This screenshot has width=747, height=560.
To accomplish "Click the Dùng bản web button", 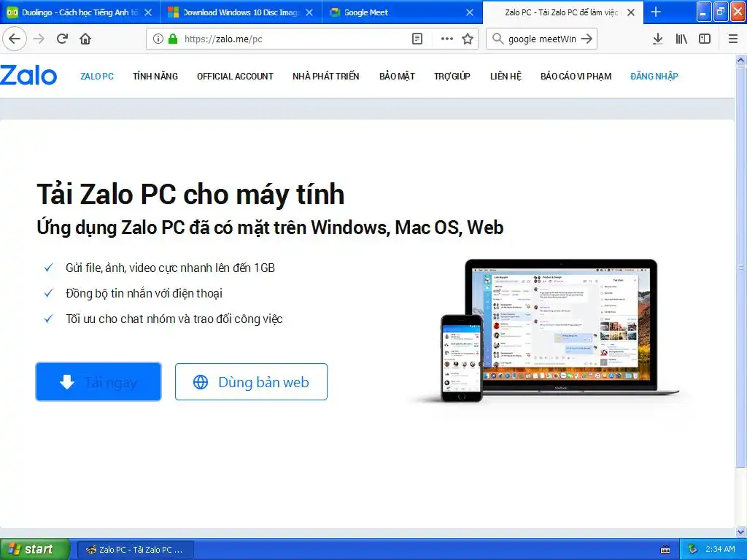I will pyautogui.click(x=251, y=381).
